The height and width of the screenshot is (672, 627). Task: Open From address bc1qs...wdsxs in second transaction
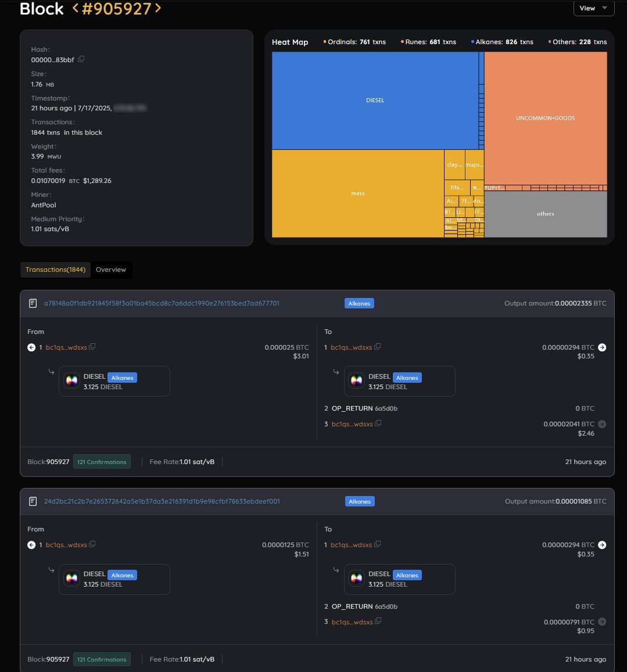click(x=66, y=545)
